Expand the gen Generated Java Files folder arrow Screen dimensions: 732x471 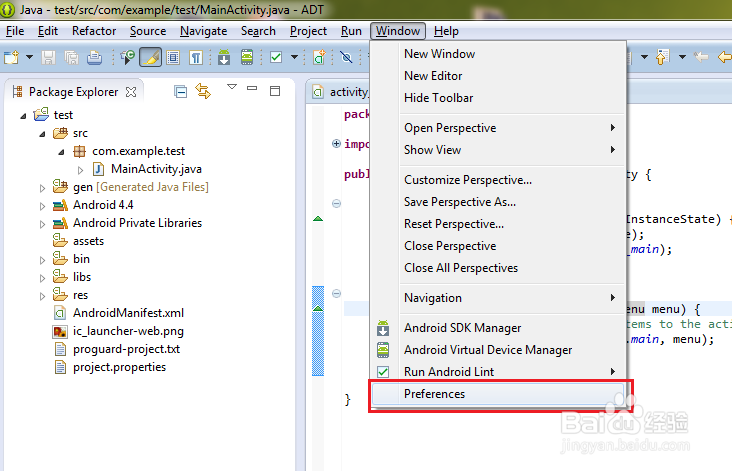[x=42, y=188]
